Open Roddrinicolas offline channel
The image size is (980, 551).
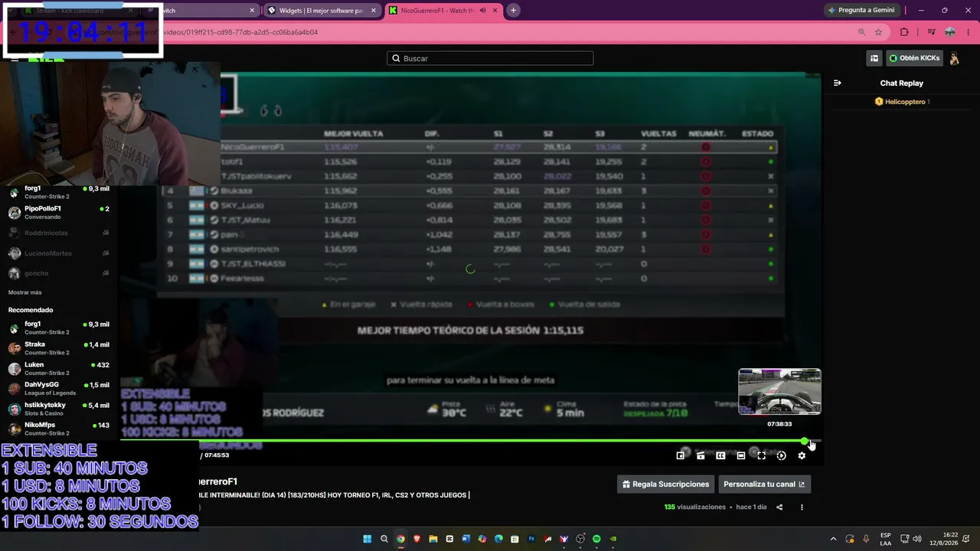[59, 233]
